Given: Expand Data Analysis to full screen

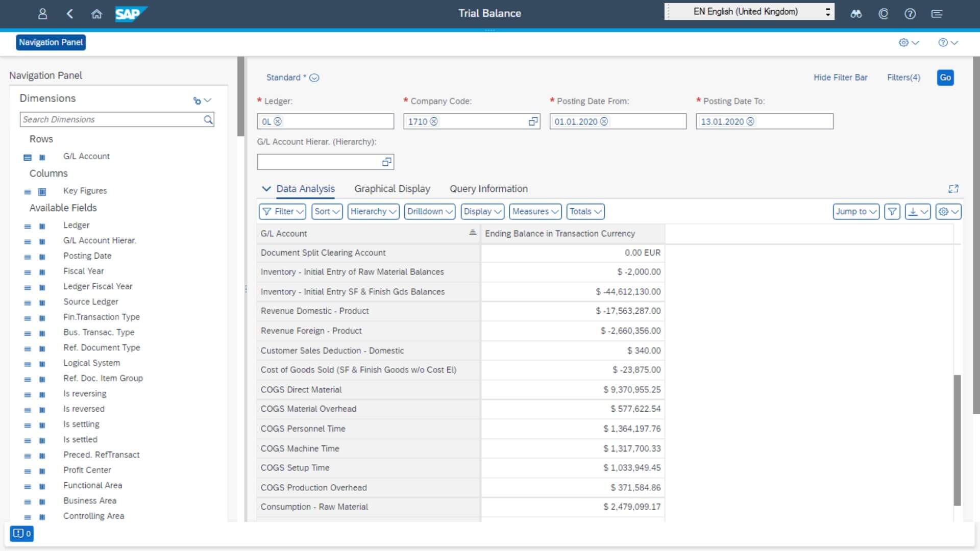Looking at the screenshot, I should click(953, 189).
